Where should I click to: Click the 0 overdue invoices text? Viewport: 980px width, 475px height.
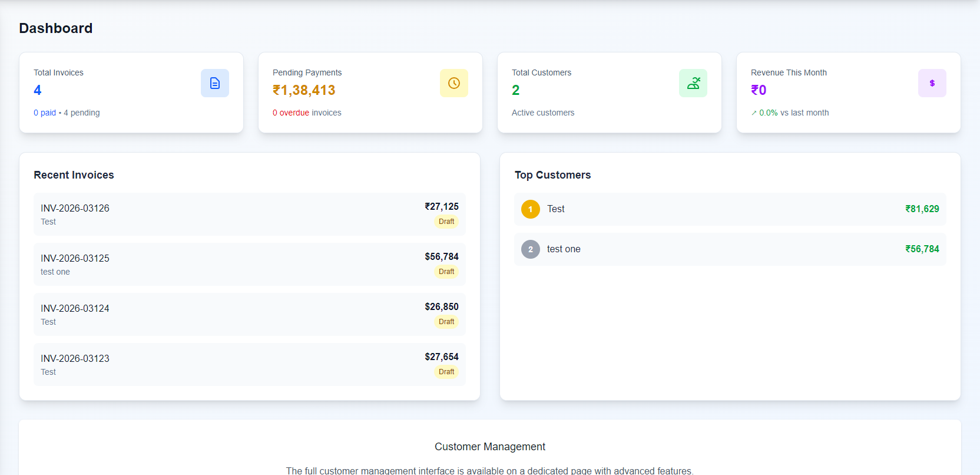[x=307, y=113]
